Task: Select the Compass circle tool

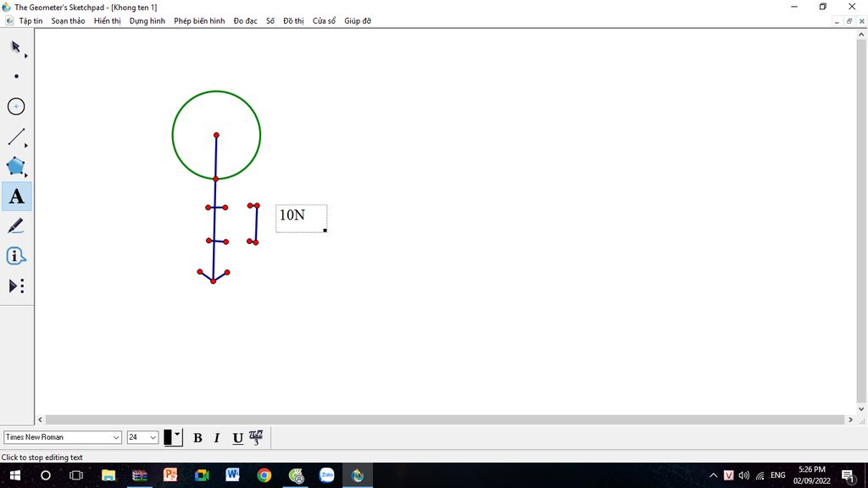Action: tap(16, 106)
